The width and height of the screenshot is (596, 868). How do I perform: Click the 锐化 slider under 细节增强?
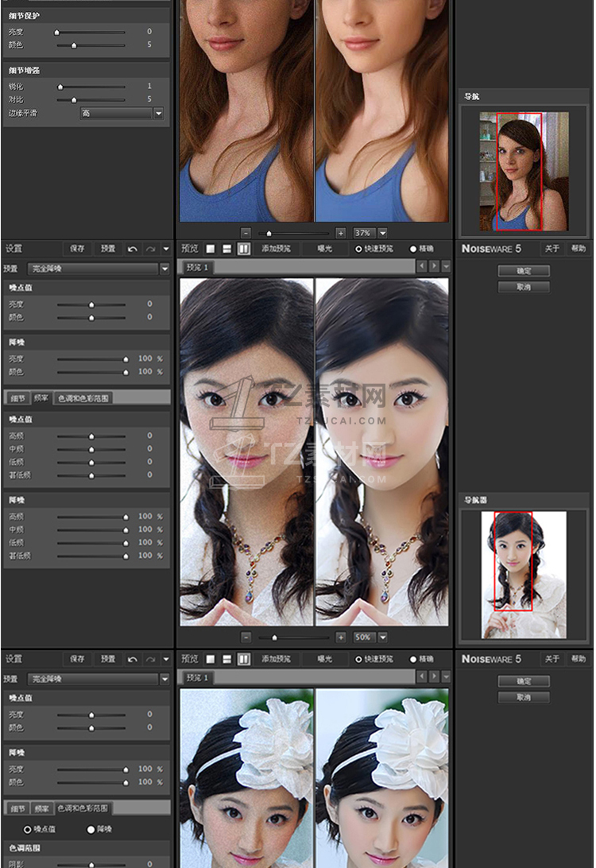pyautogui.click(x=91, y=87)
